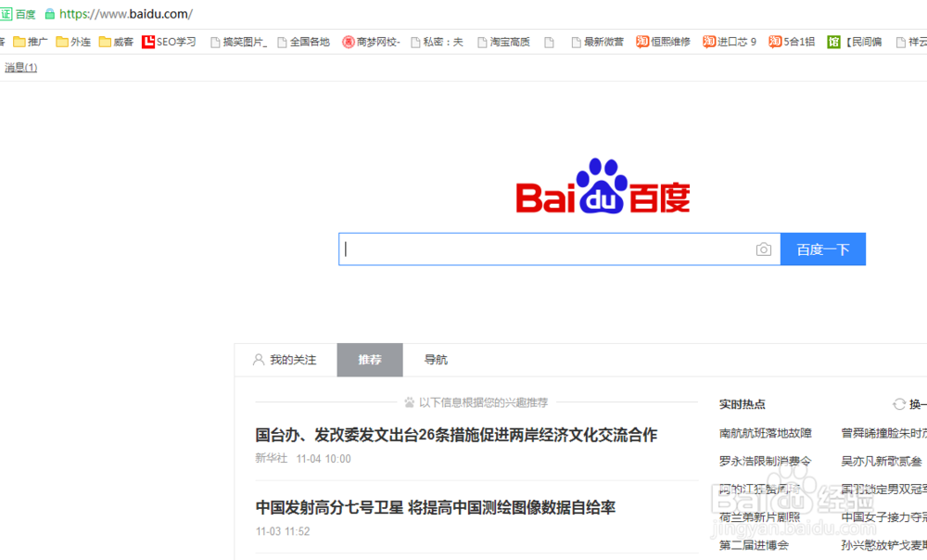This screenshot has height=560, width=927.
Task: Open the 进口芯 9 Taobao bookmark
Action: click(730, 42)
